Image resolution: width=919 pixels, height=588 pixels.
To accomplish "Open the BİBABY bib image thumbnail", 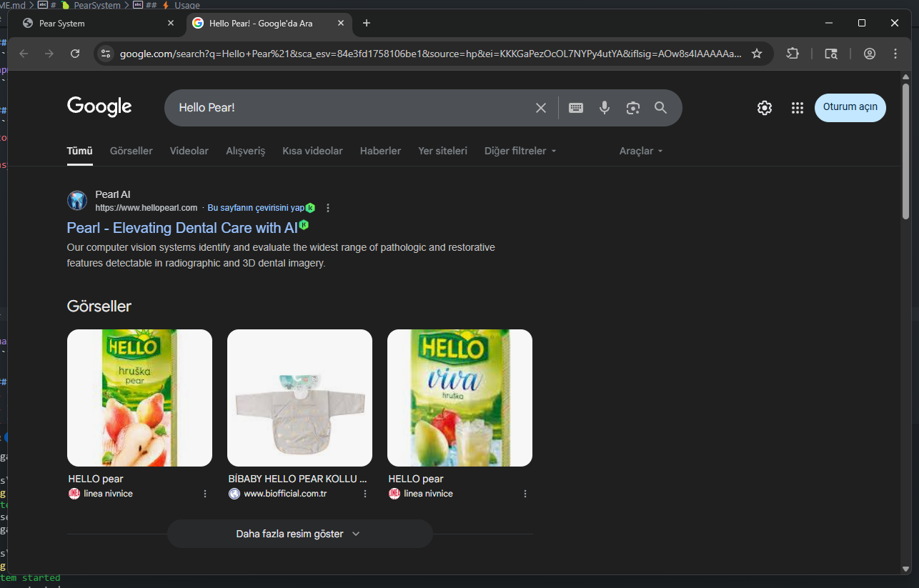I will tap(299, 398).
